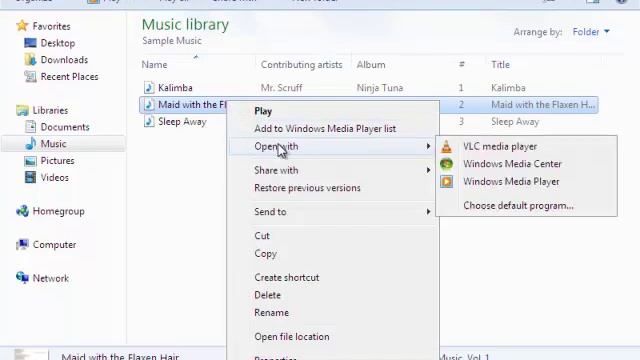This screenshot has height=360, width=640.
Task: Open Desktop in Favorites
Action: [58, 43]
